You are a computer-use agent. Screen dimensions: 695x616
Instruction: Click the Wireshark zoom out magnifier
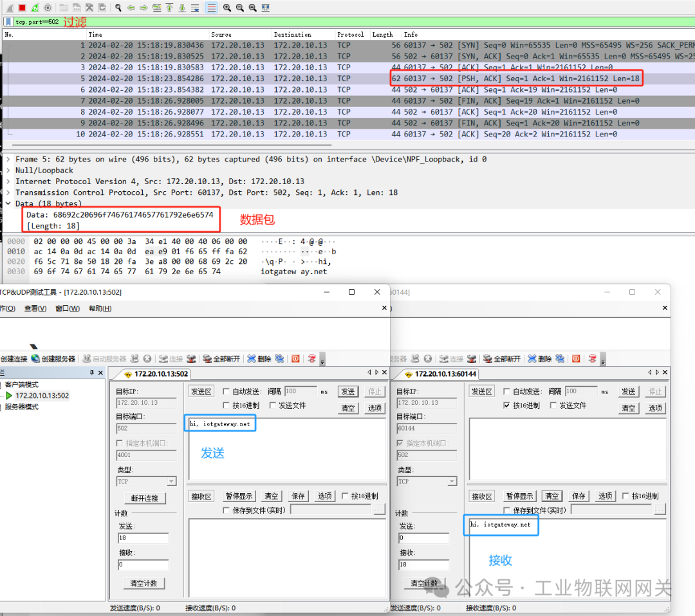coord(240,8)
